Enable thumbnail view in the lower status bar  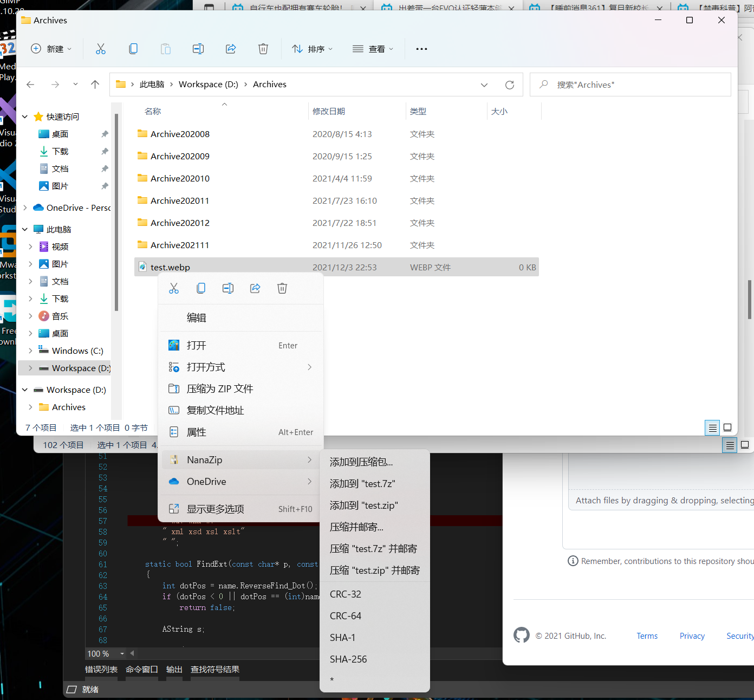coord(745,445)
